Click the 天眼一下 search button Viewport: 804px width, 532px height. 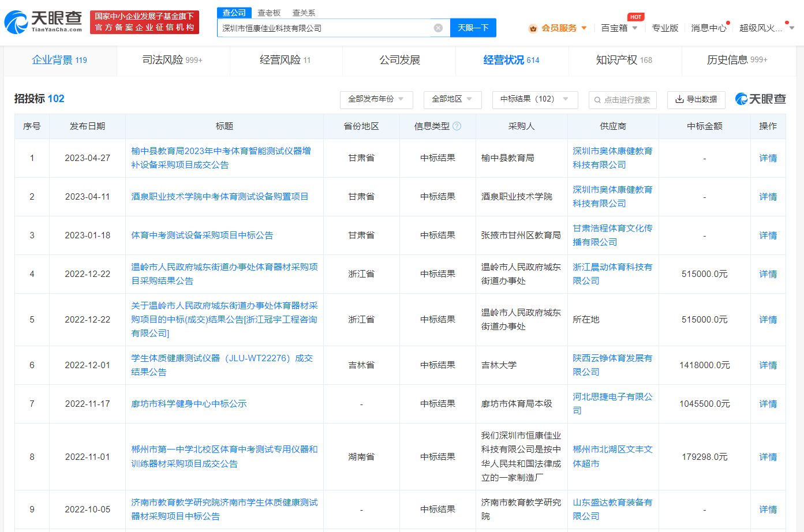point(473,28)
